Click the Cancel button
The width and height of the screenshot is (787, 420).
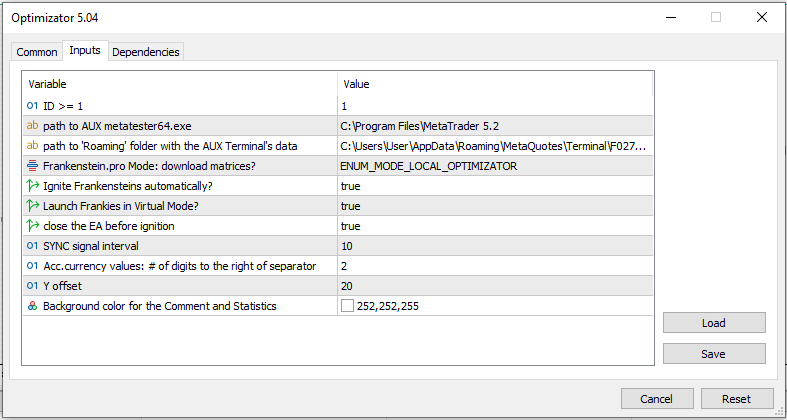[656, 399]
